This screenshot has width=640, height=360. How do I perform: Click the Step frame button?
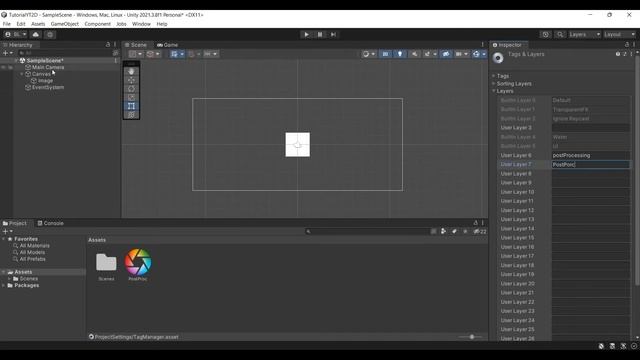tap(333, 35)
